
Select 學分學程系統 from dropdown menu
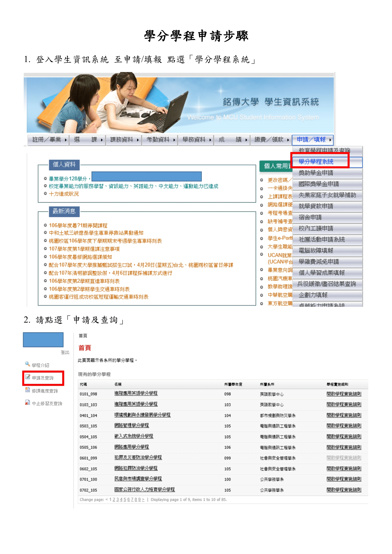tap(316, 162)
